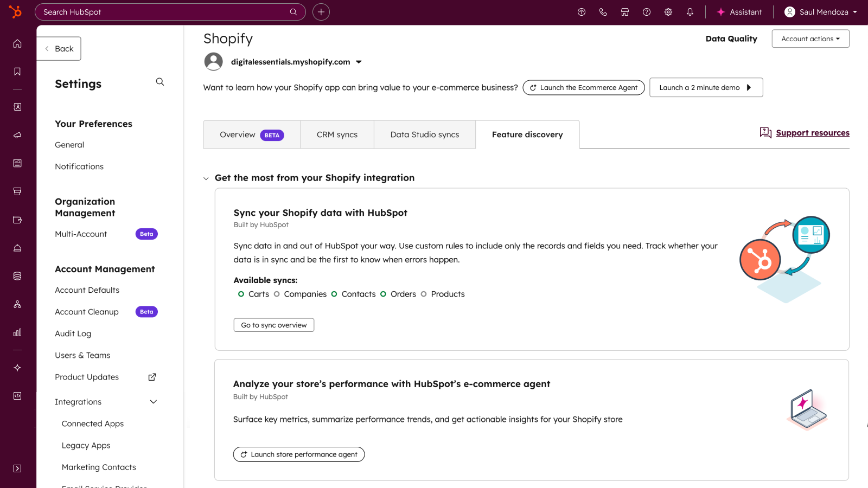
Task: Open the Reporting bar chart icon in sidebar
Action: (17, 332)
